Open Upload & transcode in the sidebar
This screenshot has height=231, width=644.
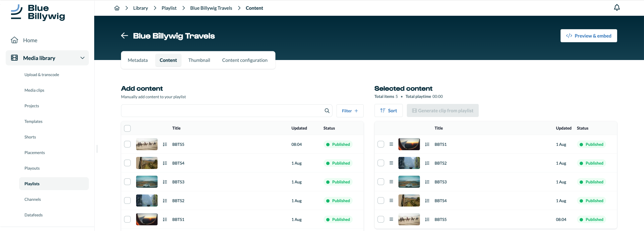[x=42, y=75]
